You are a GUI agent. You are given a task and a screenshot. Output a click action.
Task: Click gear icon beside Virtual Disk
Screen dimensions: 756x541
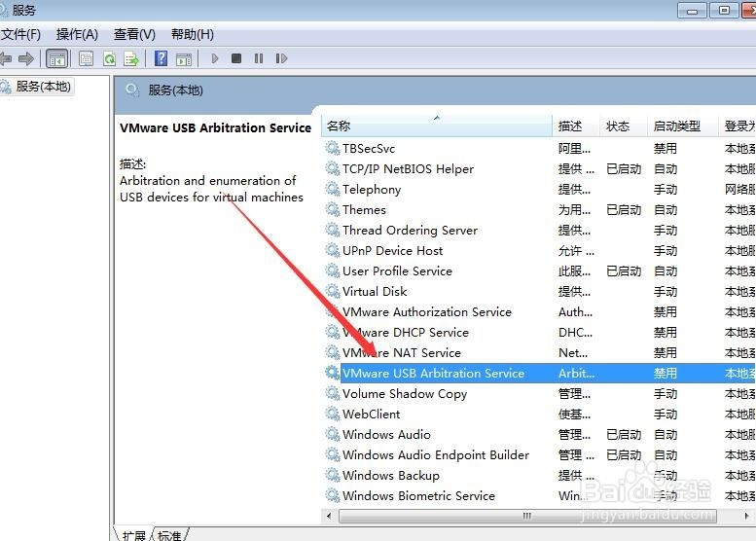pyautogui.click(x=332, y=291)
